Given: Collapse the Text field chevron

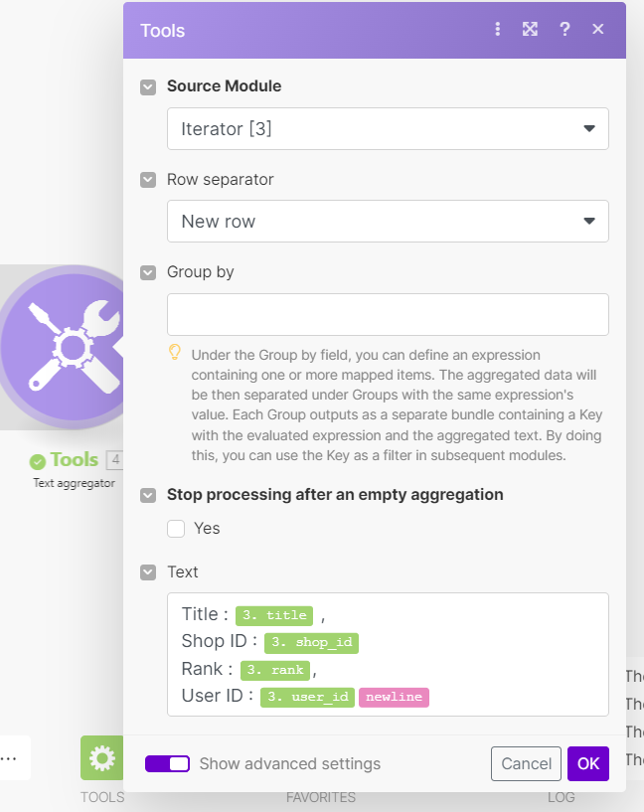Looking at the screenshot, I should [148, 572].
